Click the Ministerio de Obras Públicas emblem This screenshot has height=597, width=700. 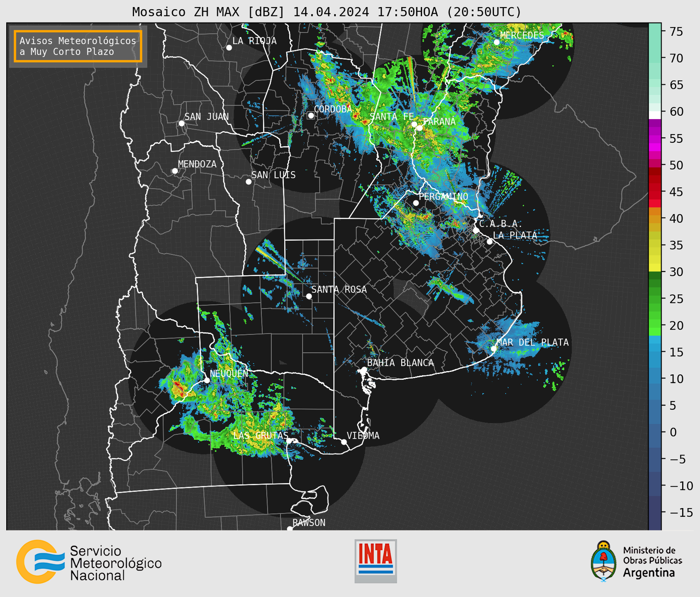click(604, 561)
